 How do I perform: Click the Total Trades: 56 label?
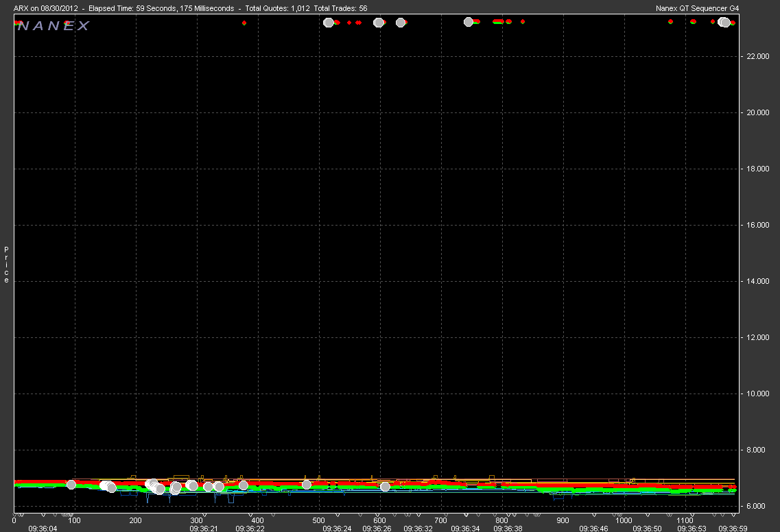[x=340, y=8]
